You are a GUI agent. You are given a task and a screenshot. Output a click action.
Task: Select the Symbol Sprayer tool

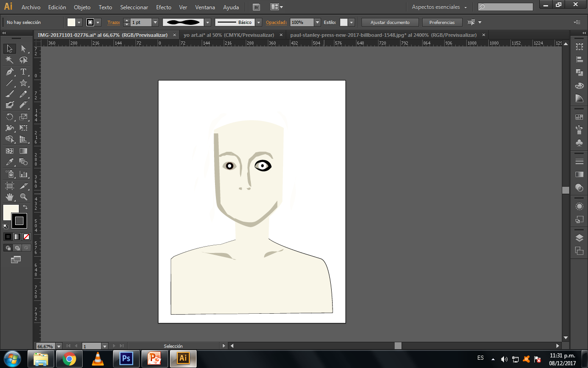9,174
